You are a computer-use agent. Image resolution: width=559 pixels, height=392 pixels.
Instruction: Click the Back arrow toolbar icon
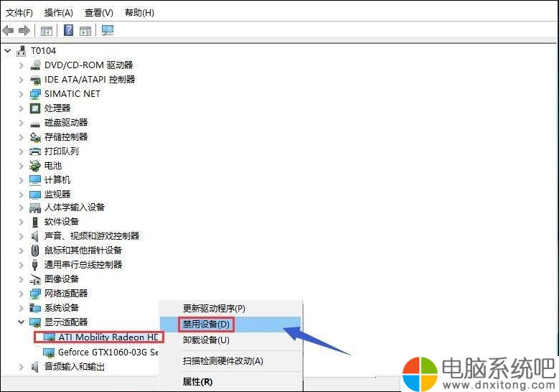pyautogui.click(x=8, y=30)
